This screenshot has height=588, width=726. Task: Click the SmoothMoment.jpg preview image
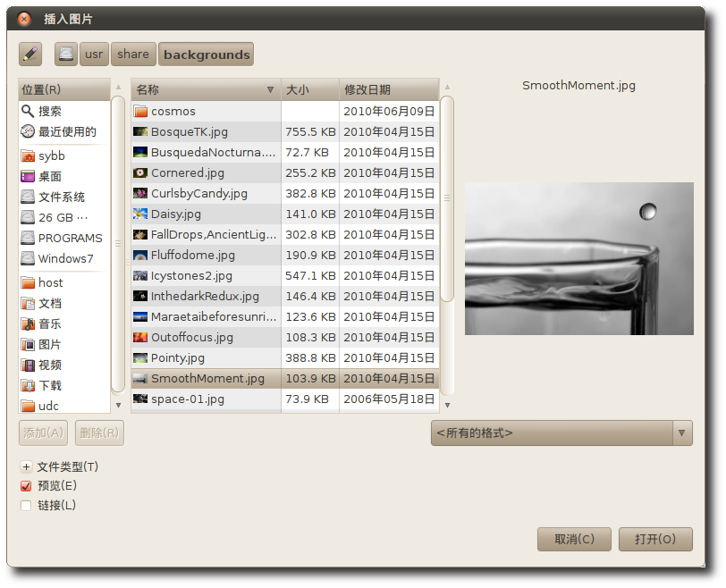579,258
